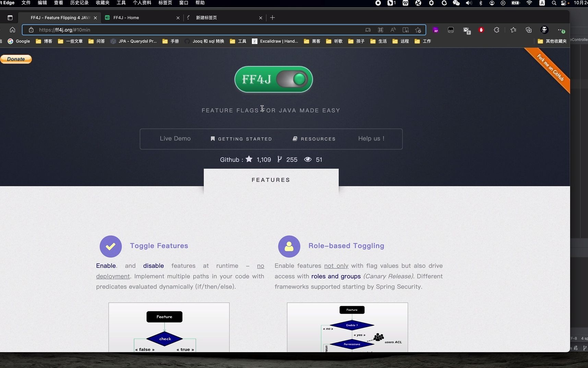Open Spotlight search magnifier icon

coord(554,3)
